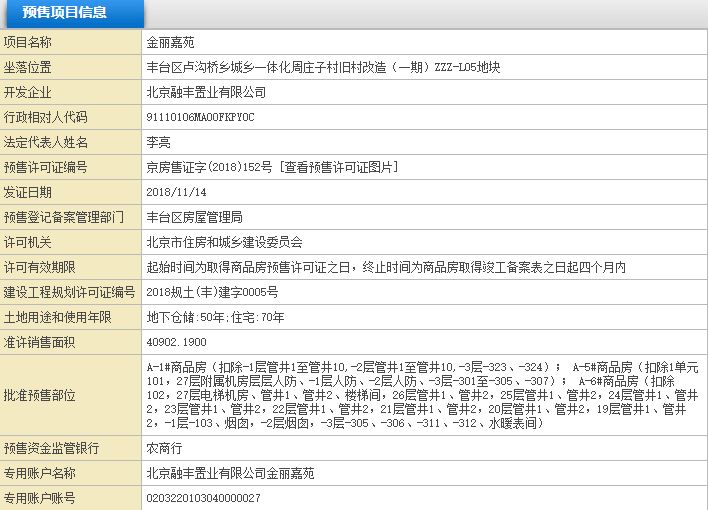Click the 建设工程规划许可证编号 label
The width and height of the screenshot is (709, 510).
pos(69,293)
